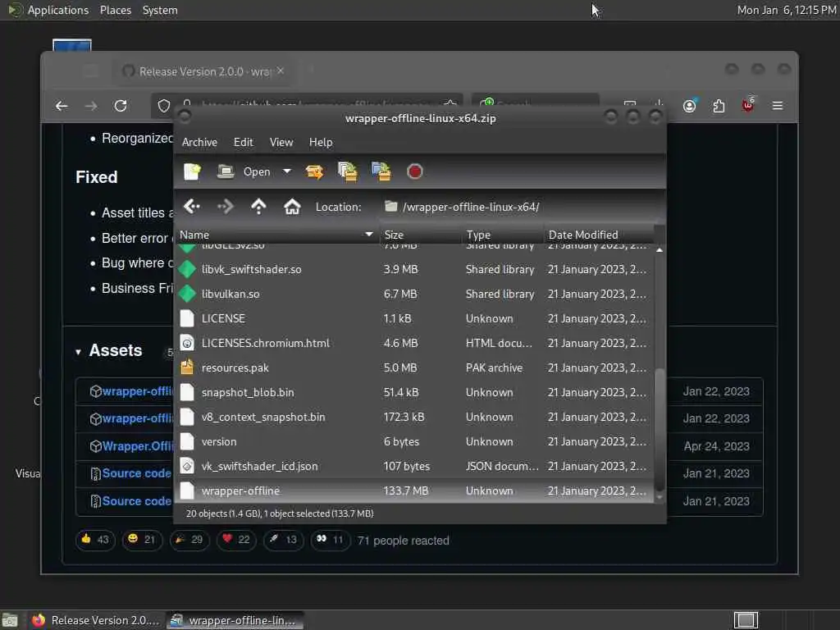
Task: Open the Firefox account icon
Action: 689,106
